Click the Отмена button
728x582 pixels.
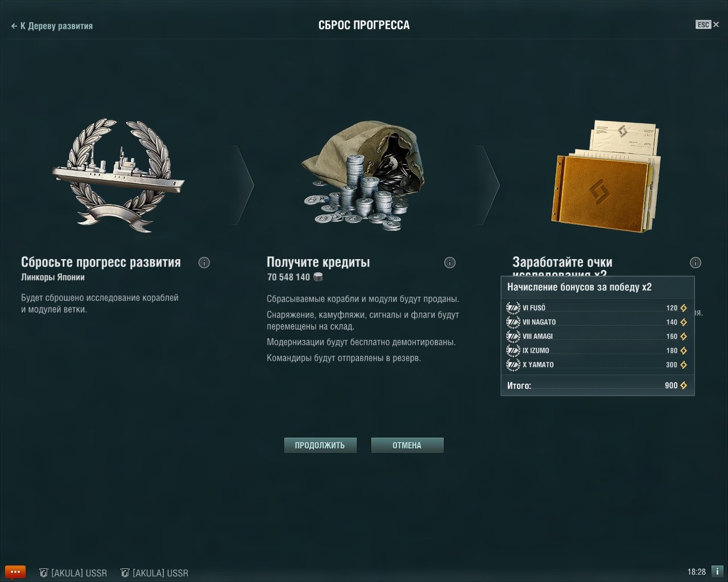click(407, 445)
